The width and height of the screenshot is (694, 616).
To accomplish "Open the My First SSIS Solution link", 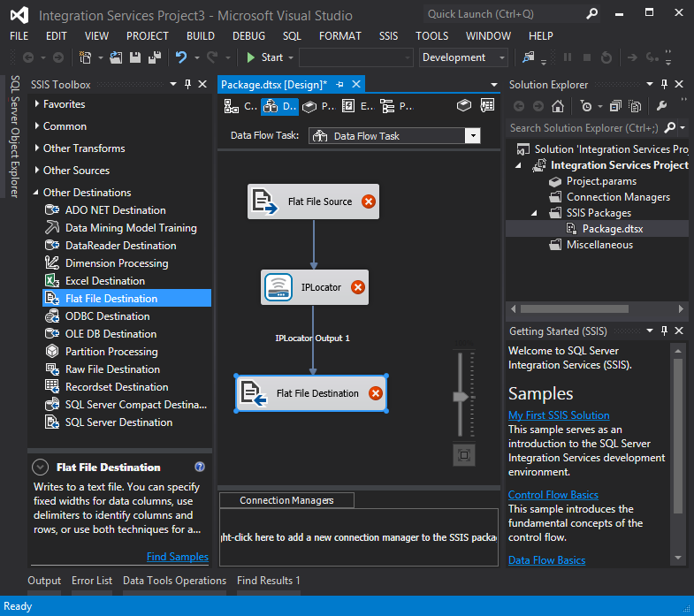I will 559,415.
